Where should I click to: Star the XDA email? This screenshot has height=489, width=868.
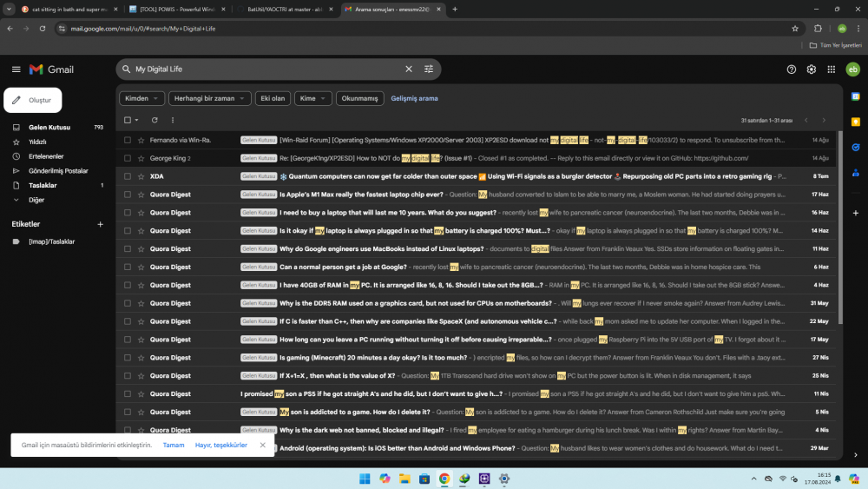coord(141,176)
